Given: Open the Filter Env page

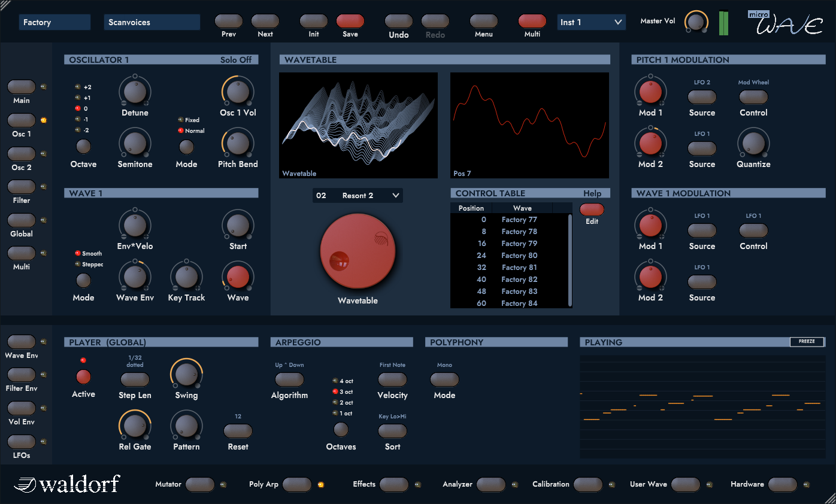Looking at the screenshot, I should coord(22,375).
